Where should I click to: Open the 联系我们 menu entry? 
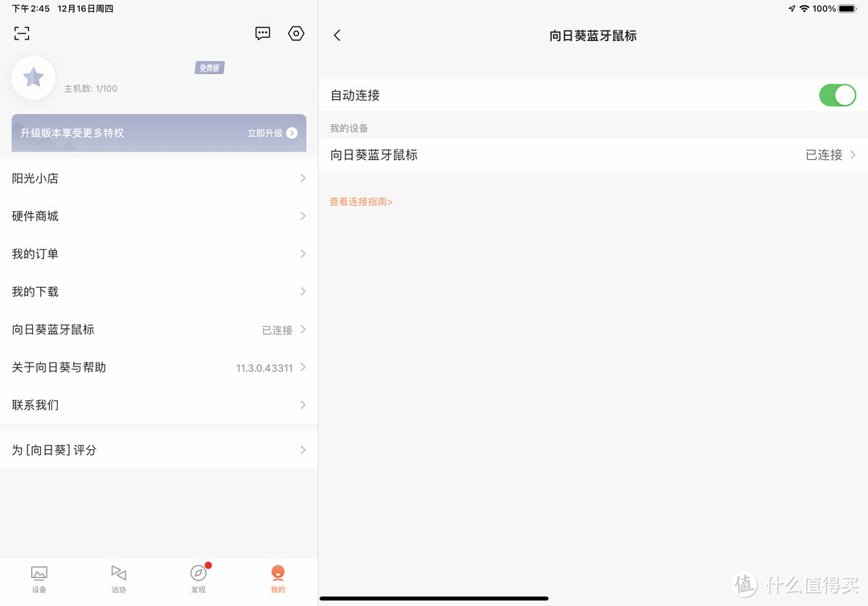[x=158, y=404]
